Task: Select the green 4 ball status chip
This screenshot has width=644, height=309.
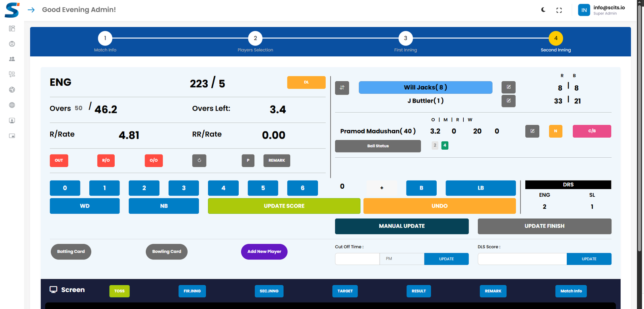Action: click(445, 145)
